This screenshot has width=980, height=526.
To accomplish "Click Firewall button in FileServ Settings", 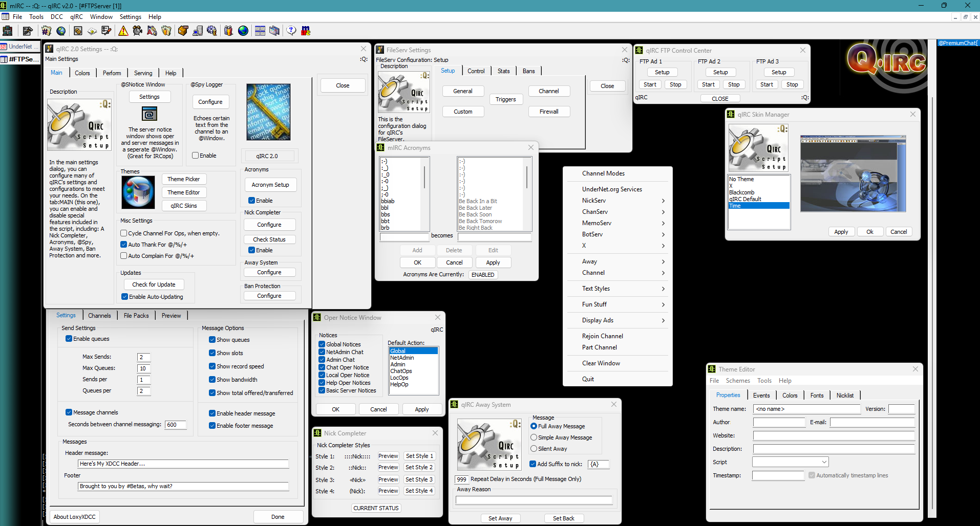I will [549, 112].
